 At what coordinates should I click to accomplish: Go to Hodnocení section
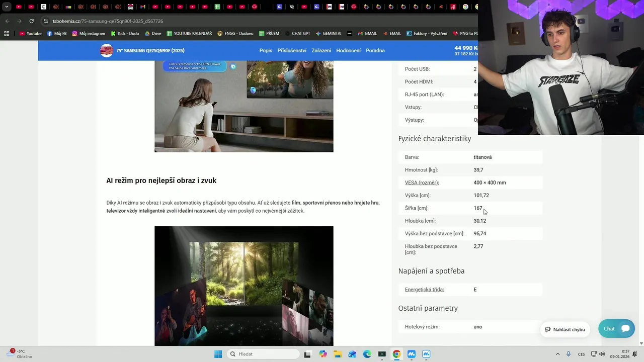(348, 50)
